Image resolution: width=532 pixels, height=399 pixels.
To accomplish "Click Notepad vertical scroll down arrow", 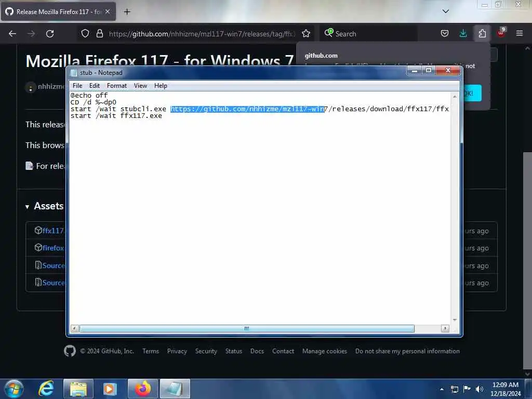I will pyautogui.click(x=455, y=320).
